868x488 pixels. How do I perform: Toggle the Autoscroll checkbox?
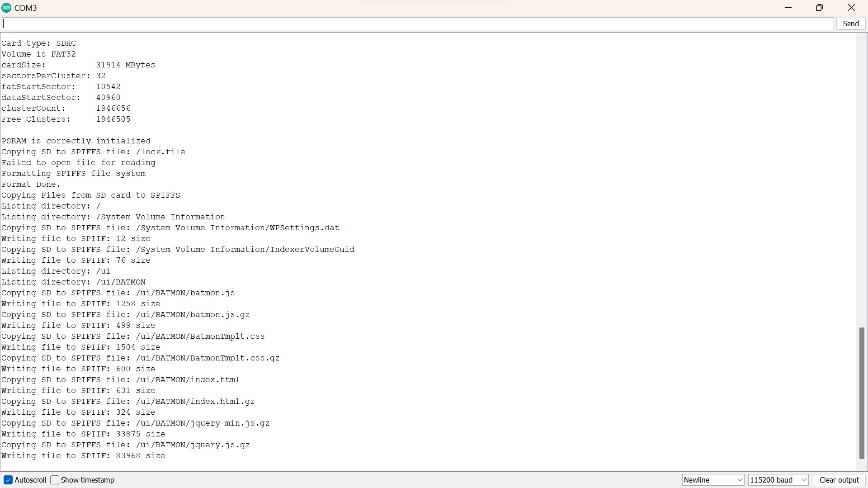click(8, 480)
